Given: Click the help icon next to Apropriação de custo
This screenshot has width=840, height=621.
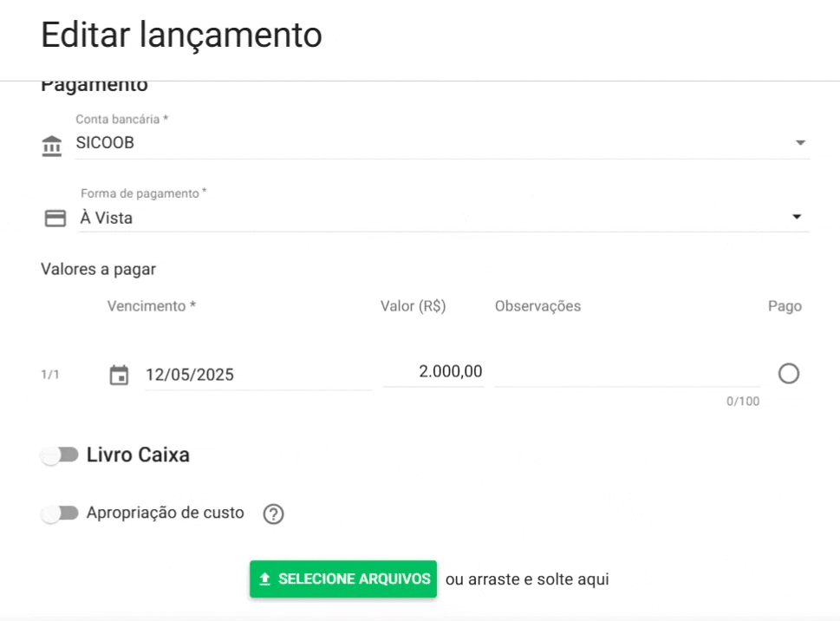Looking at the screenshot, I should (273, 514).
